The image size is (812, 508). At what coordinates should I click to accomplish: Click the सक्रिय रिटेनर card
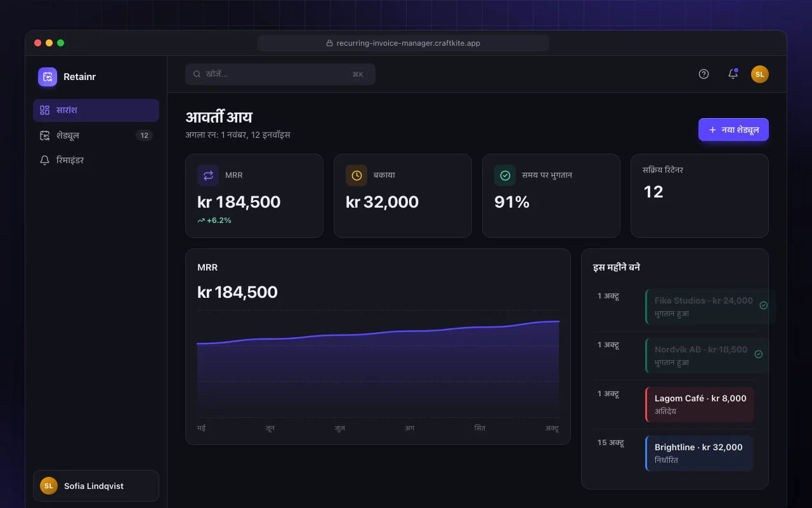(700, 196)
